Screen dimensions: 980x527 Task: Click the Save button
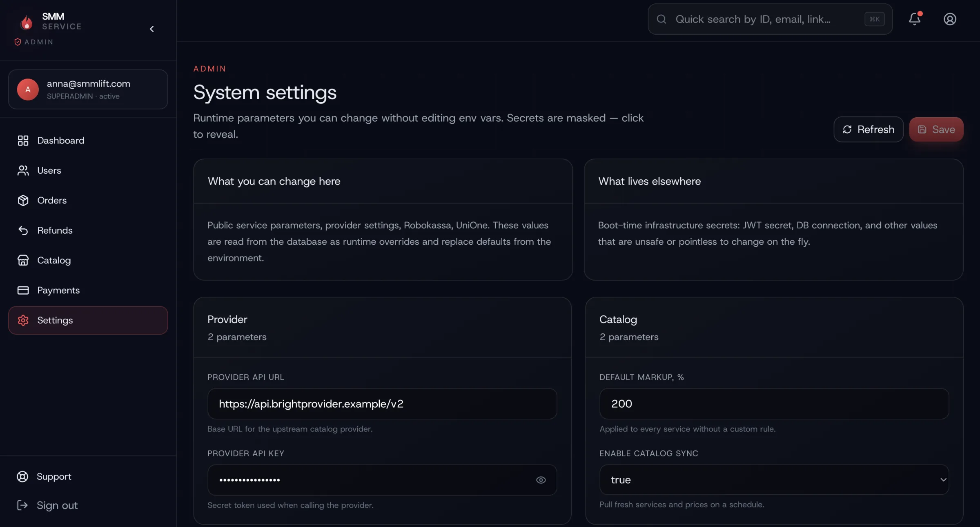coord(936,130)
